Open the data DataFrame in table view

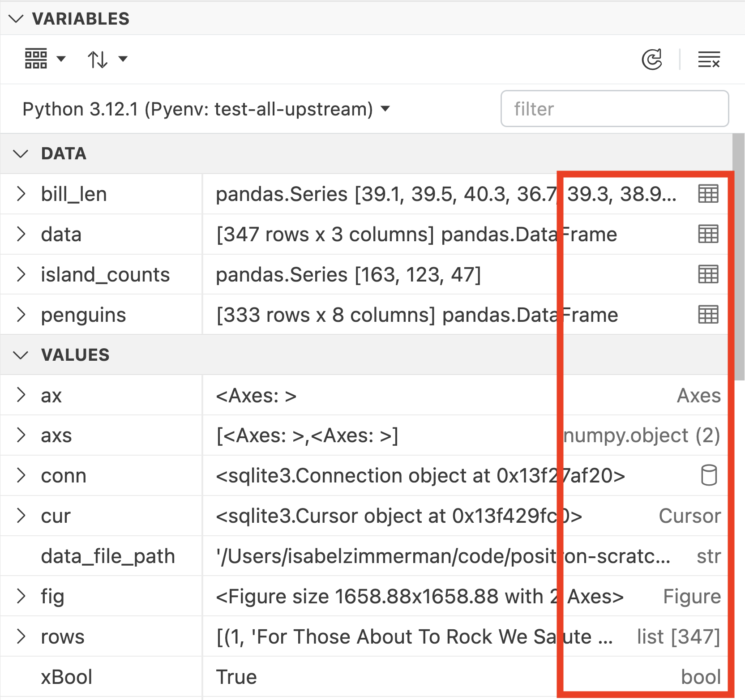tap(707, 234)
